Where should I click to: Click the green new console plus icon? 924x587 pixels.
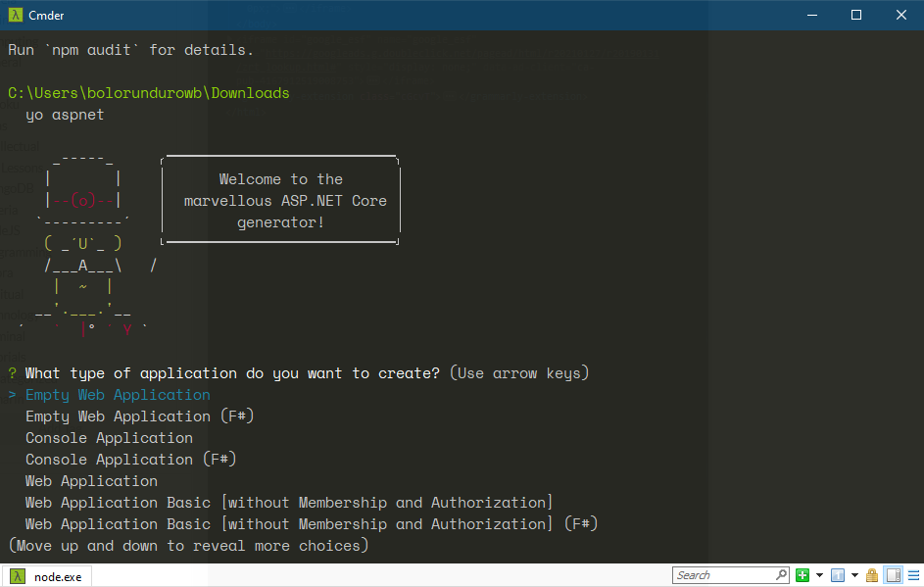click(x=802, y=575)
